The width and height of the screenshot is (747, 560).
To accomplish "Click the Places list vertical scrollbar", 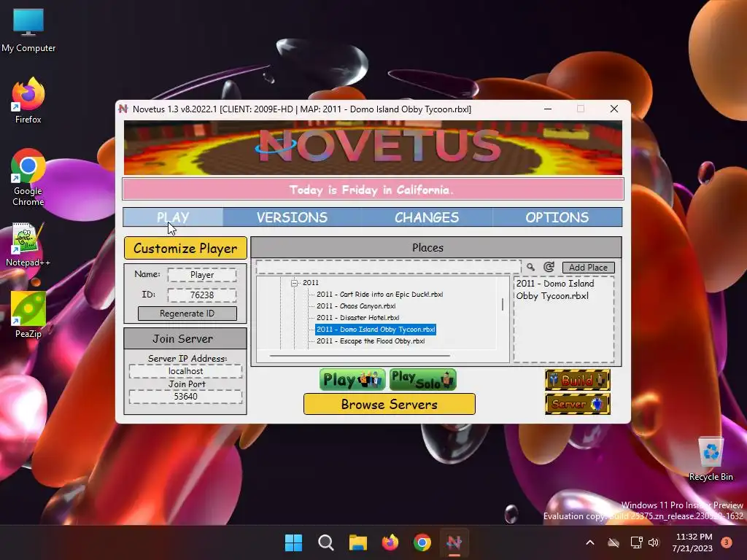I will [503, 305].
